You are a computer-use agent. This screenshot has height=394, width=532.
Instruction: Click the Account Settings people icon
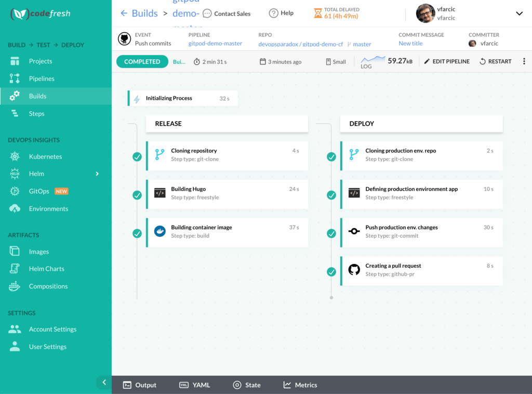click(15, 329)
